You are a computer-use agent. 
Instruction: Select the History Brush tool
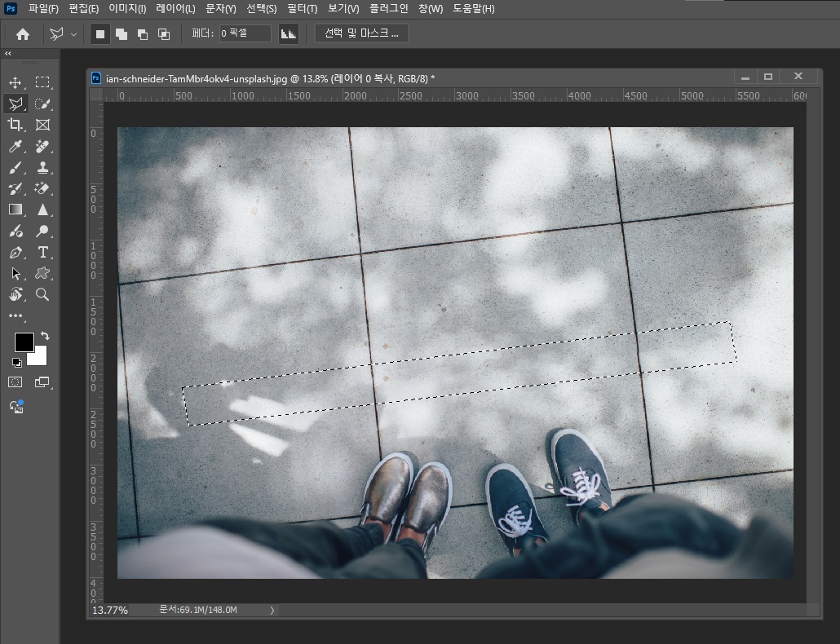pyautogui.click(x=15, y=188)
